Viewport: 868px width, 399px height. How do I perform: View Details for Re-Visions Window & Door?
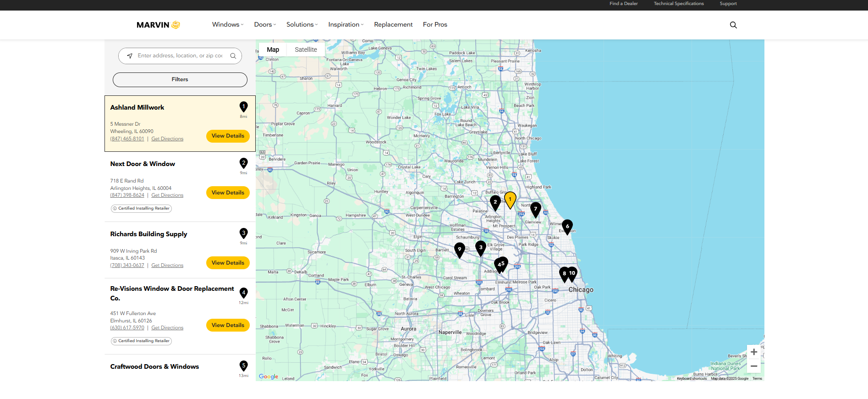(228, 325)
